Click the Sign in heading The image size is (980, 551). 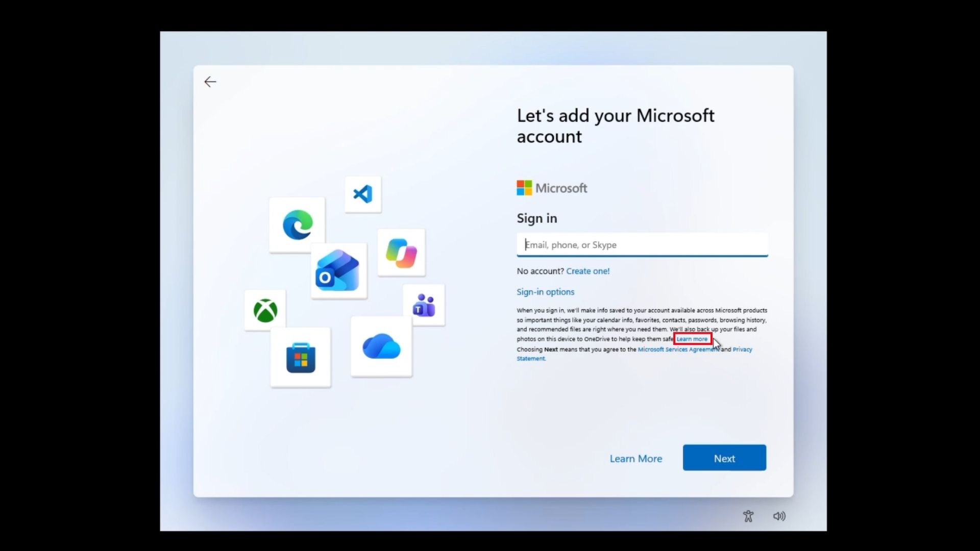(x=537, y=218)
